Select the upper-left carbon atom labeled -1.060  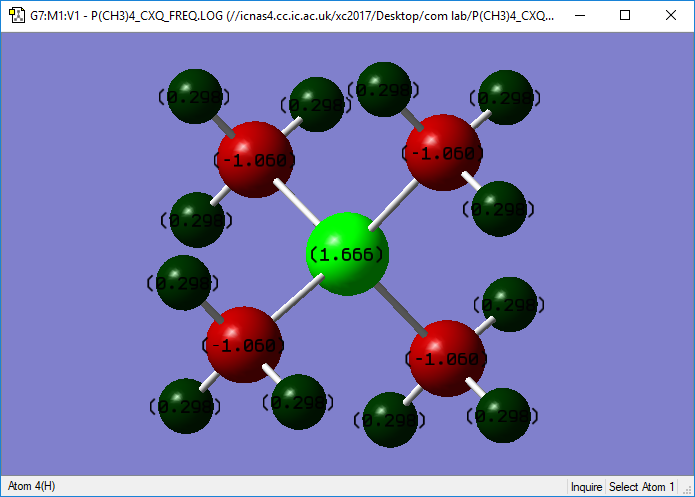pyautogui.click(x=255, y=159)
